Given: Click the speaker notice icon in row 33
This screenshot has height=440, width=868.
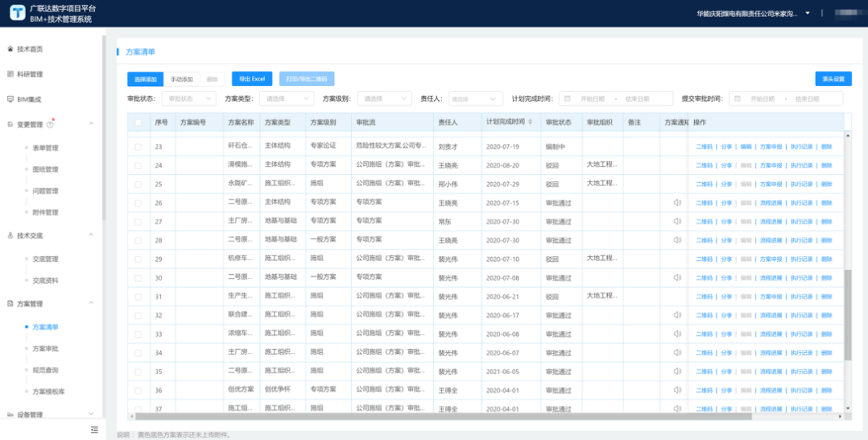Looking at the screenshot, I should (x=677, y=334).
